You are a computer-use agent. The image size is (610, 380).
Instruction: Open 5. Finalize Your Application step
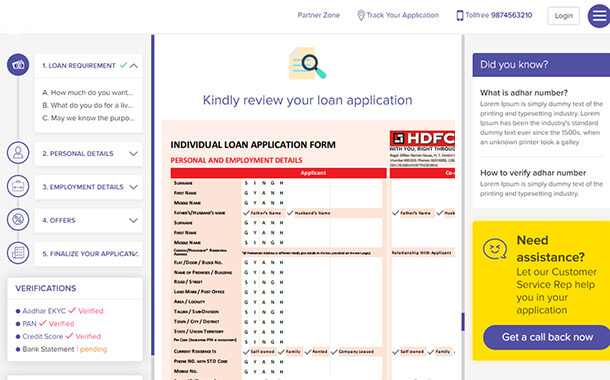pos(89,254)
